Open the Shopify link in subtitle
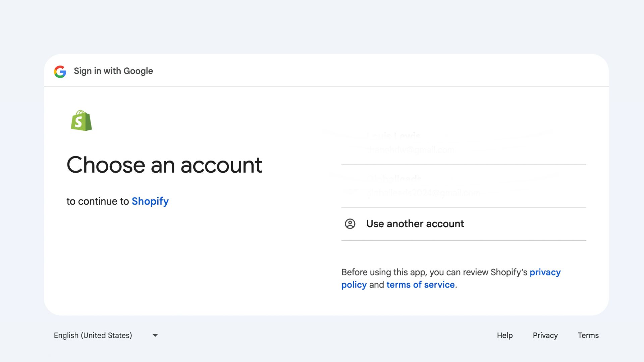This screenshot has height=362, width=644. pos(150,201)
